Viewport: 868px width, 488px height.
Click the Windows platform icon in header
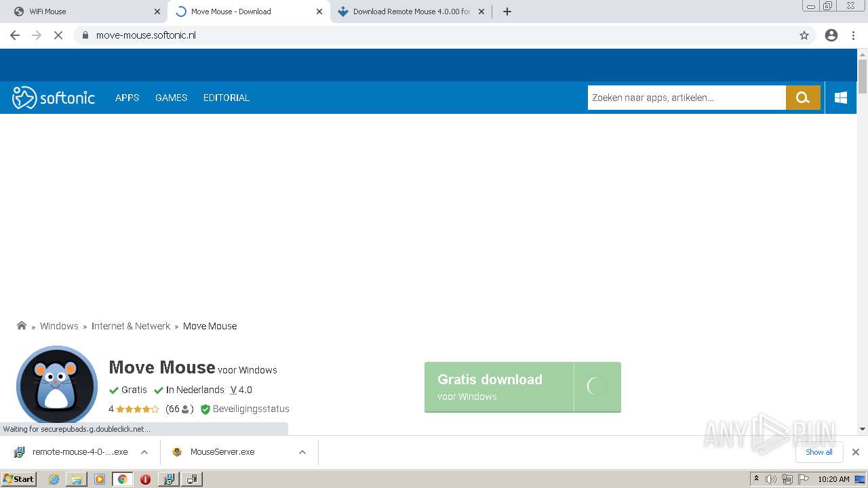point(841,98)
